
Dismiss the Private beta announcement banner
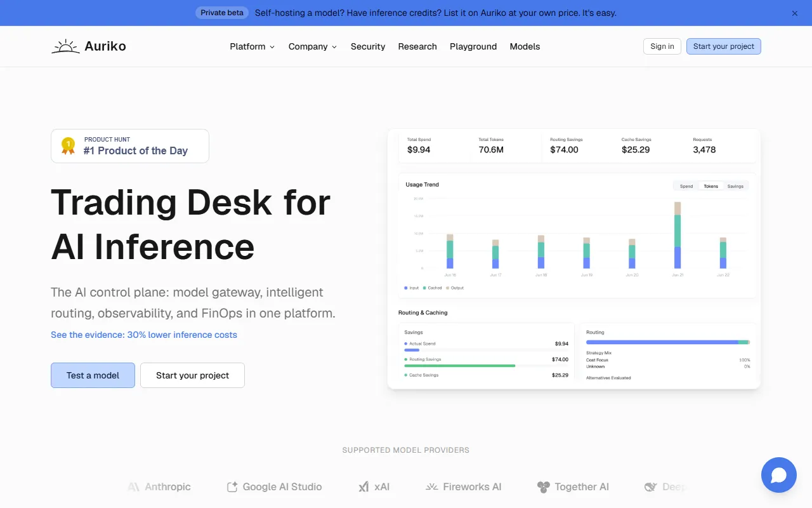pyautogui.click(x=795, y=13)
